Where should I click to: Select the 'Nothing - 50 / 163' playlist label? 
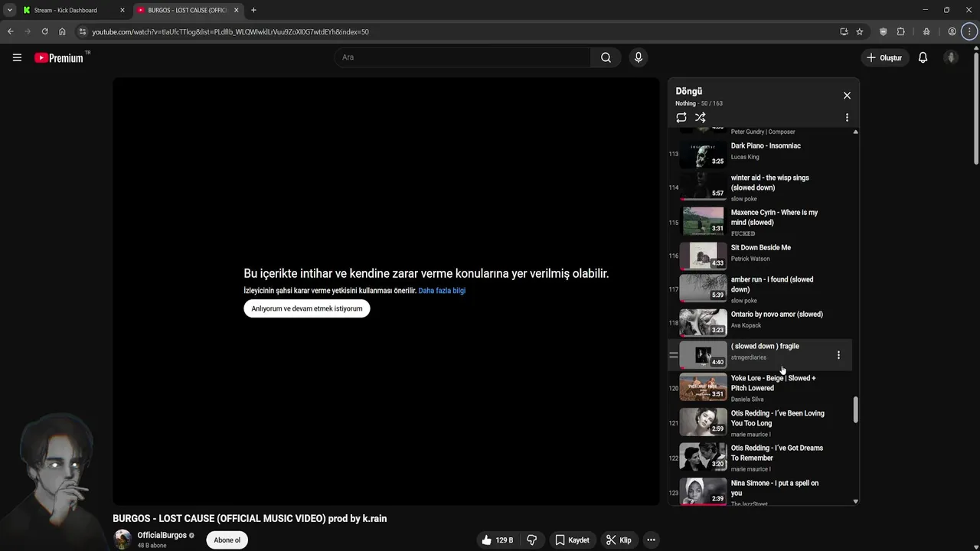pos(699,103)
